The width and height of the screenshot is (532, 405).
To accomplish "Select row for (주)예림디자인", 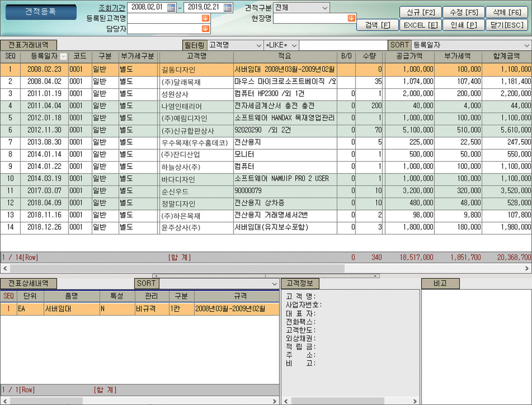I will point(266,118).
